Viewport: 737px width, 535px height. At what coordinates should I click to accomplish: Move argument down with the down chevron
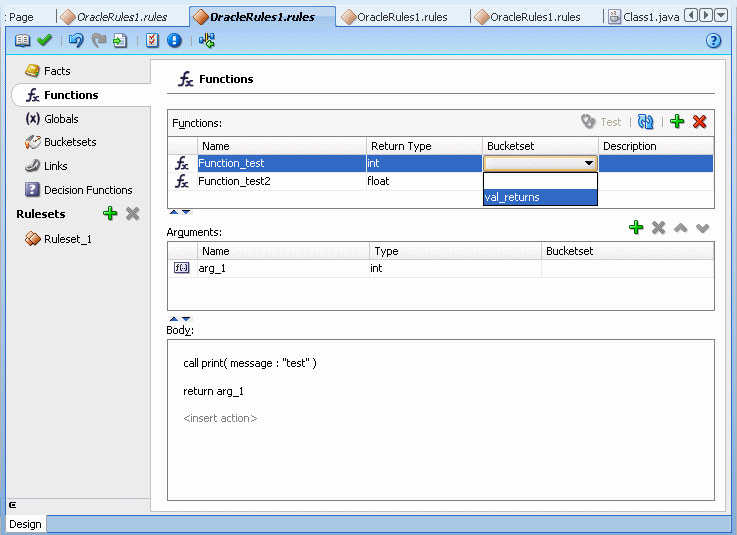pyautogui.click(x=703, y=228)
